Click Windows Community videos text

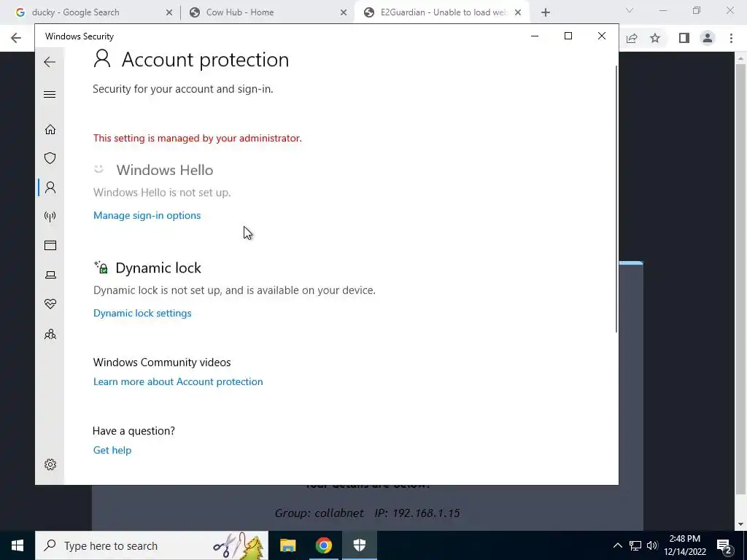point(161,362)
